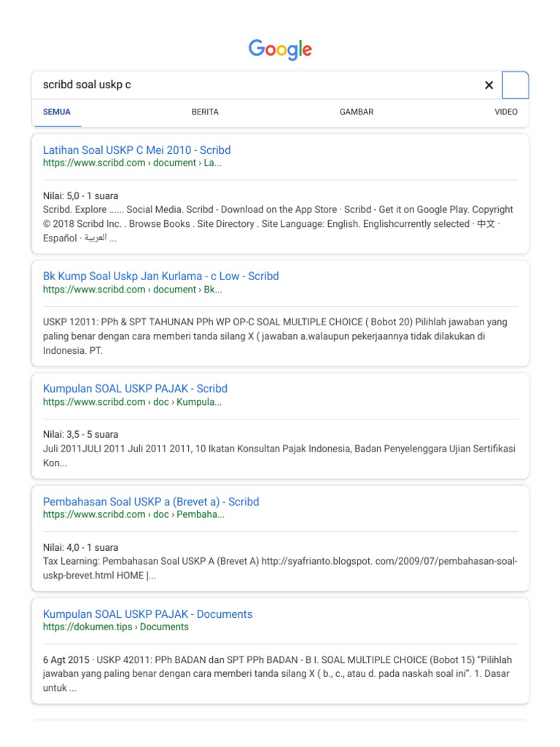Go to the VIDEO tab

(505, 112)
